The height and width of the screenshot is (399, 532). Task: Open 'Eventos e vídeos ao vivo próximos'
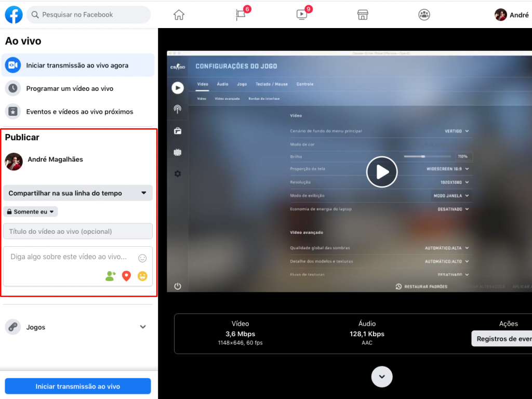point(79,112)
